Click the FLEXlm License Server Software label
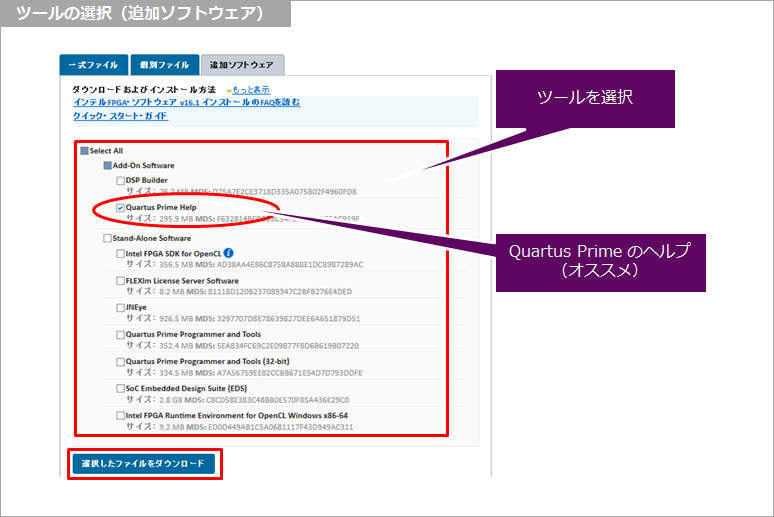The width and height of the screenshot is (774, 517). pos(182,280)
